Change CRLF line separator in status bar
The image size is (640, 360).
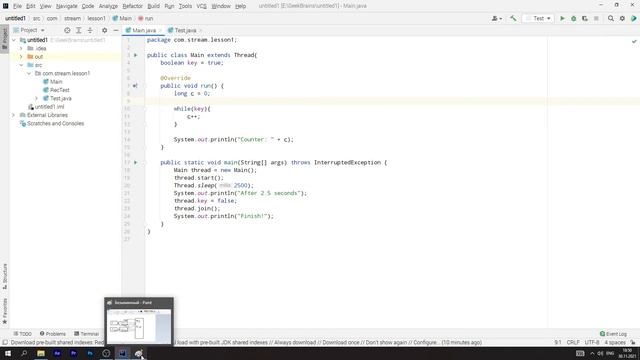point(573,342)
